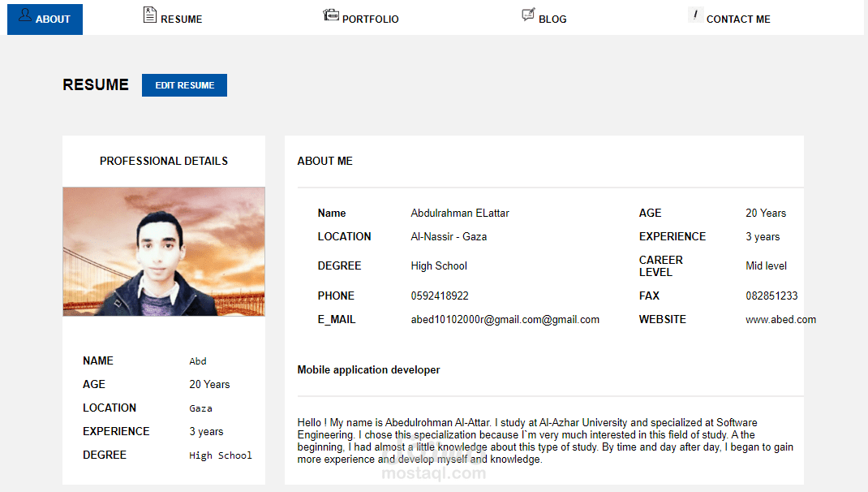Click the www.abed.com website link
This screenshot has height=492, width=868.
780,320
